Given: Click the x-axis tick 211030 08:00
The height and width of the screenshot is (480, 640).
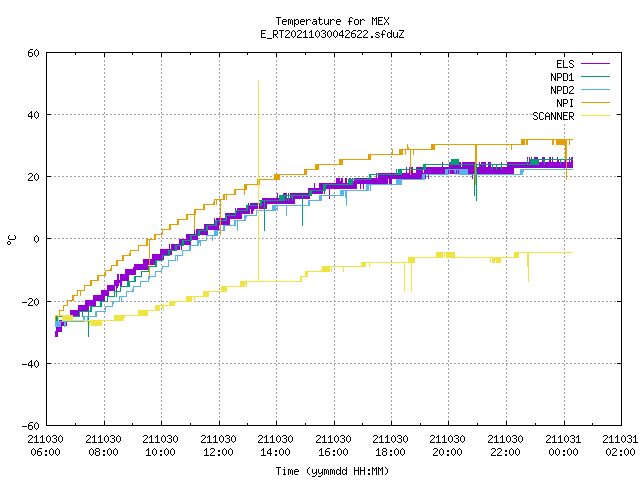Looking at the screenshot, I should (104, 446).
